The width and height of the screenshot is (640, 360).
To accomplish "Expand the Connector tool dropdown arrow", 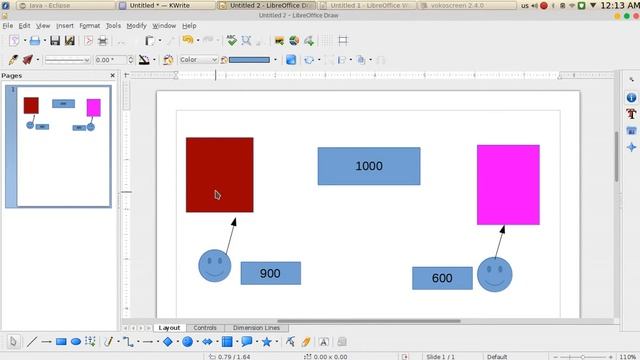I will pos(138,342).
